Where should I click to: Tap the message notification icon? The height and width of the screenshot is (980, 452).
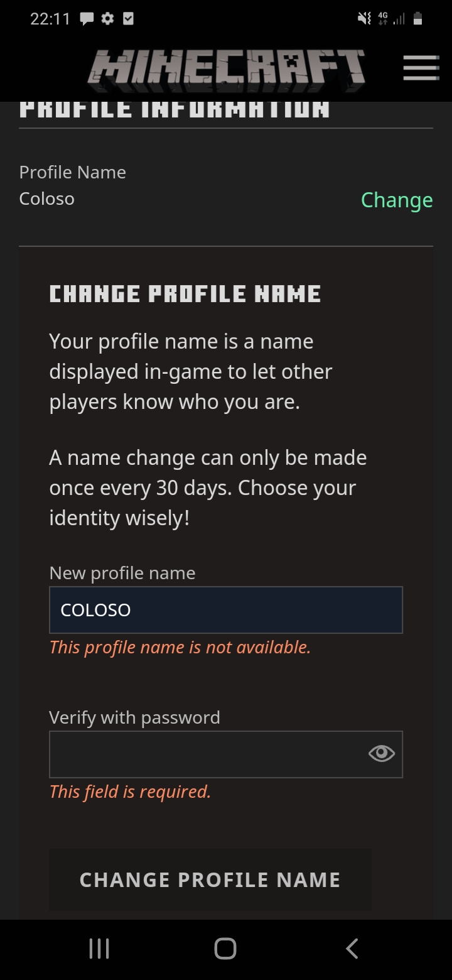pyautogui.click(x=87, y=19)
